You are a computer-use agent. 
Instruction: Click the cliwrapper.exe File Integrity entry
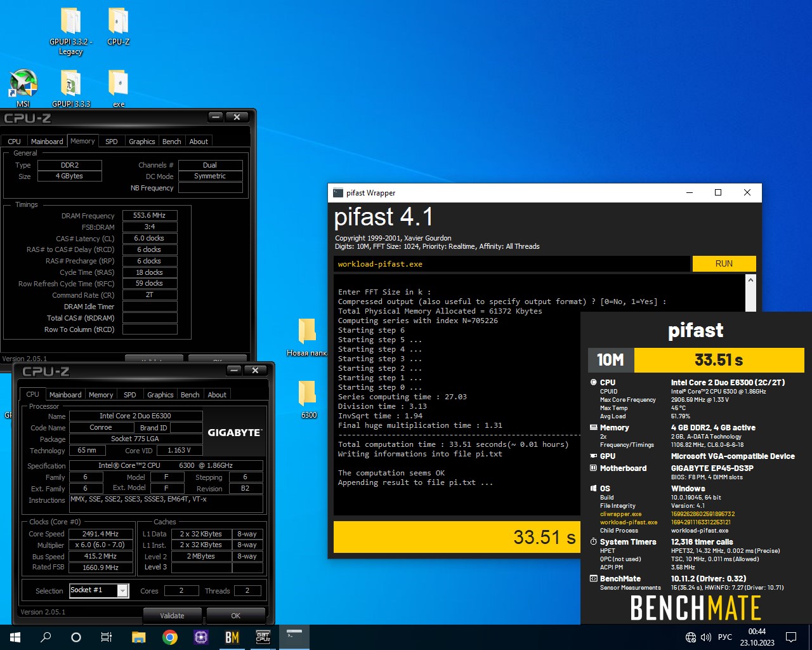[x=621, y=514]
